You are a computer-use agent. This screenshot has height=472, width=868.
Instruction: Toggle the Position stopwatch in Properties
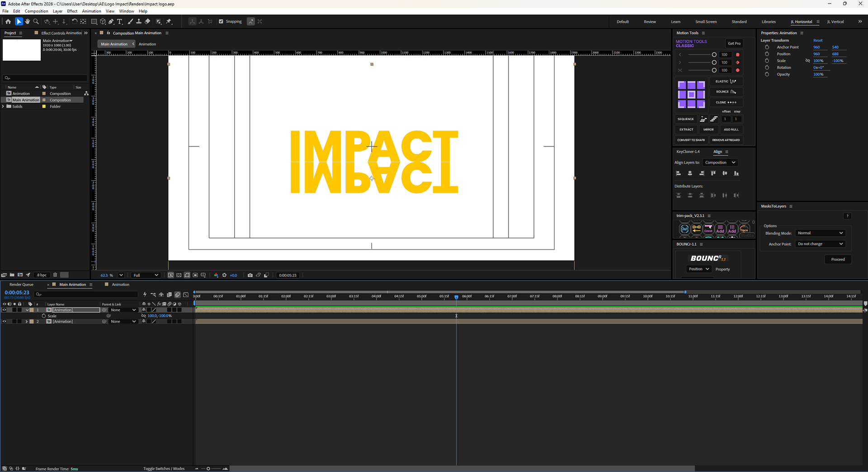click(767, 54)
